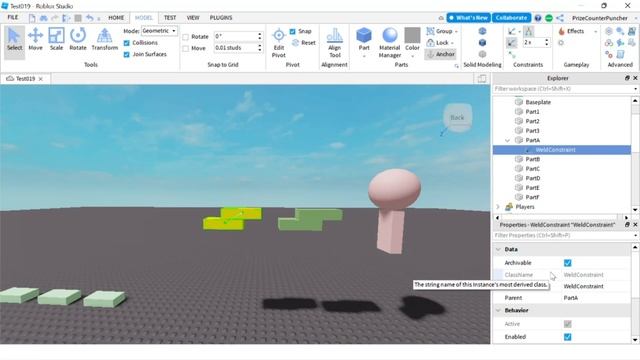Insert a new Part
The width and height of the screenshot is (640, 360).
tap(364, 39)
